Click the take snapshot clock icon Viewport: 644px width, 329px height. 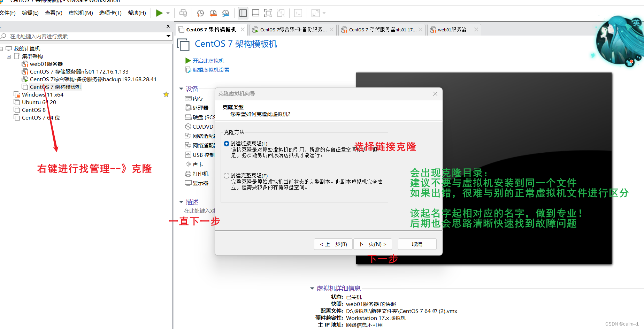[200, 13]
